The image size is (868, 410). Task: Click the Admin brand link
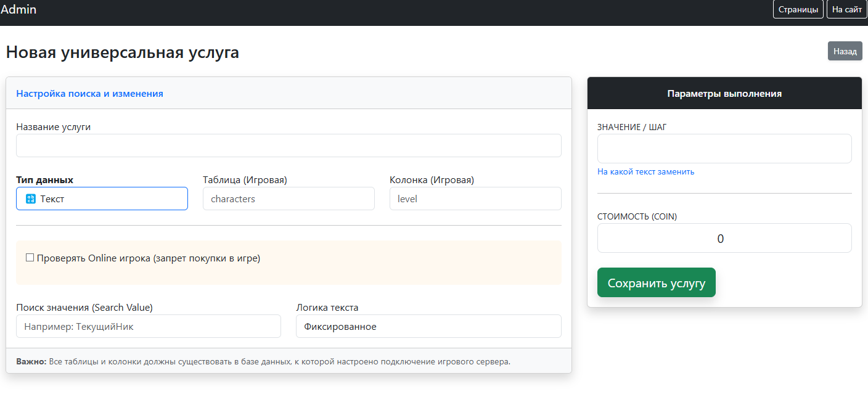tap(18, 10)
